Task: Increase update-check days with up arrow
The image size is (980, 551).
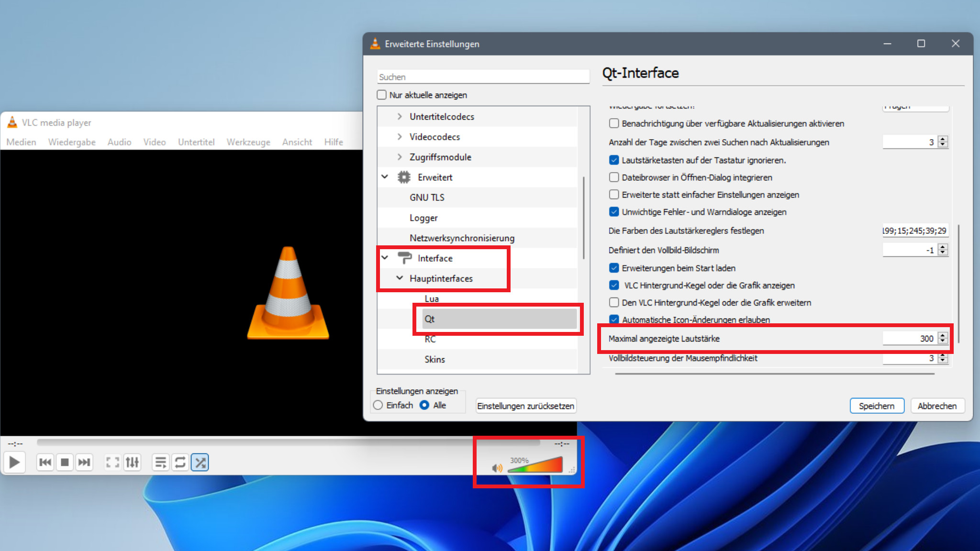Action: pos(943,139)
